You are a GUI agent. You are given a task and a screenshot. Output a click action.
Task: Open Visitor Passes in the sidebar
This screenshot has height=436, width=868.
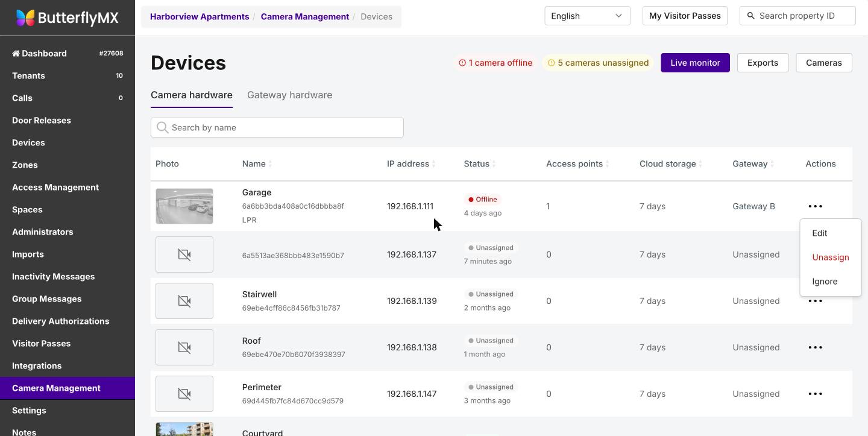[68, 343]
